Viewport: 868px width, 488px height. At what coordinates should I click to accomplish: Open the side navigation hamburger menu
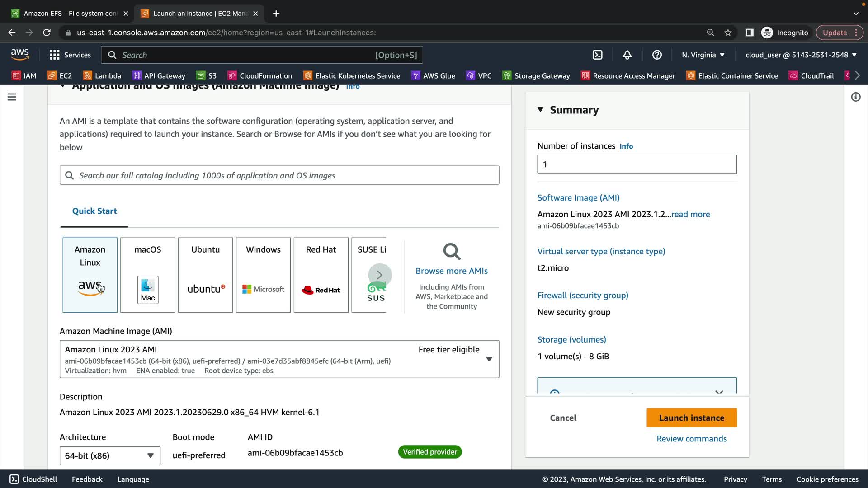pos(12,97)
